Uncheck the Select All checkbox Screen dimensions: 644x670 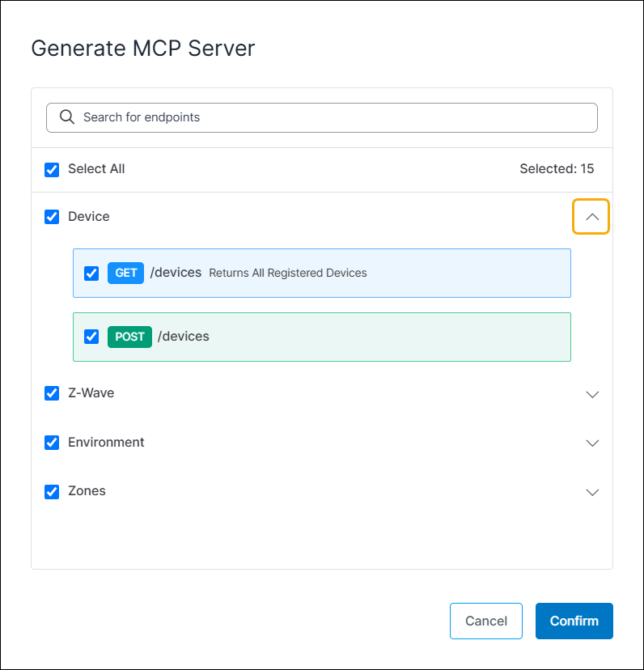click(52, 169)
